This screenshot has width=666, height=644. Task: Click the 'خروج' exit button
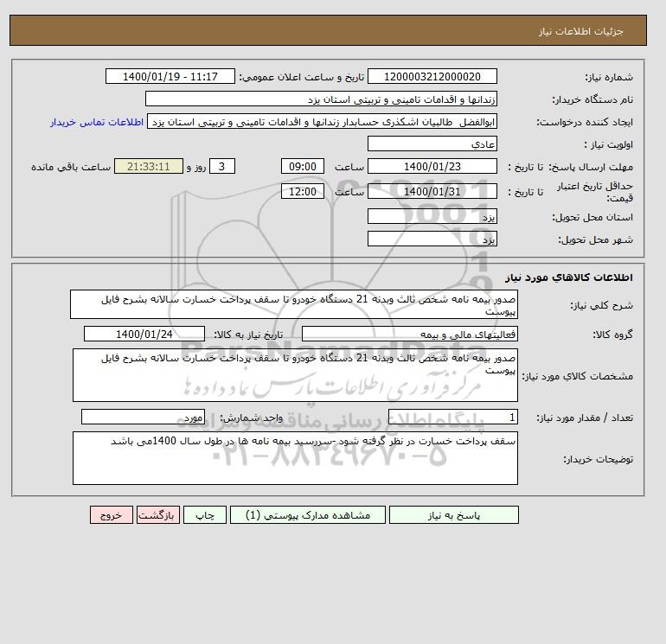click(x=112, y=514)
